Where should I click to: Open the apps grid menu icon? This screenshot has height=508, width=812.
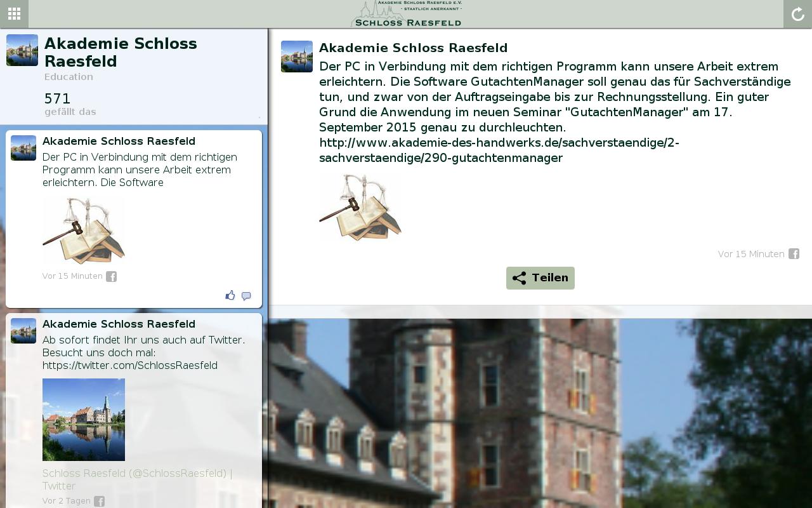click(x=14, y=13)
